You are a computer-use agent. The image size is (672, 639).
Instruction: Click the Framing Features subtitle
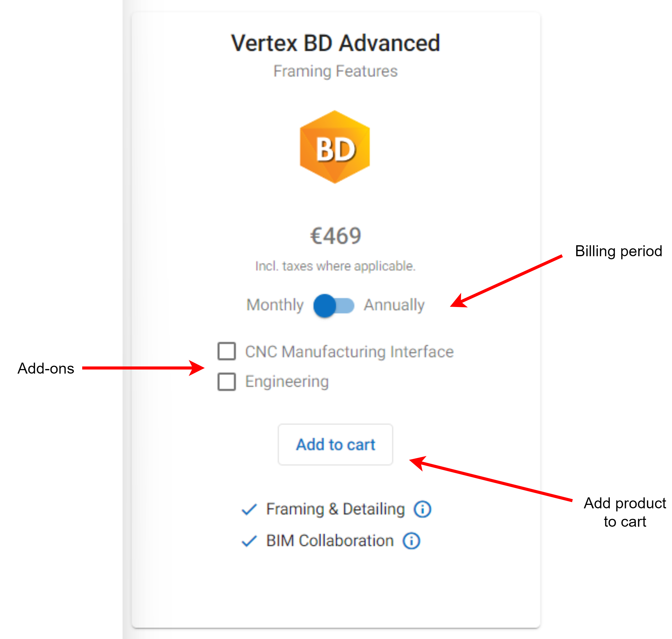tap(335, 71)
